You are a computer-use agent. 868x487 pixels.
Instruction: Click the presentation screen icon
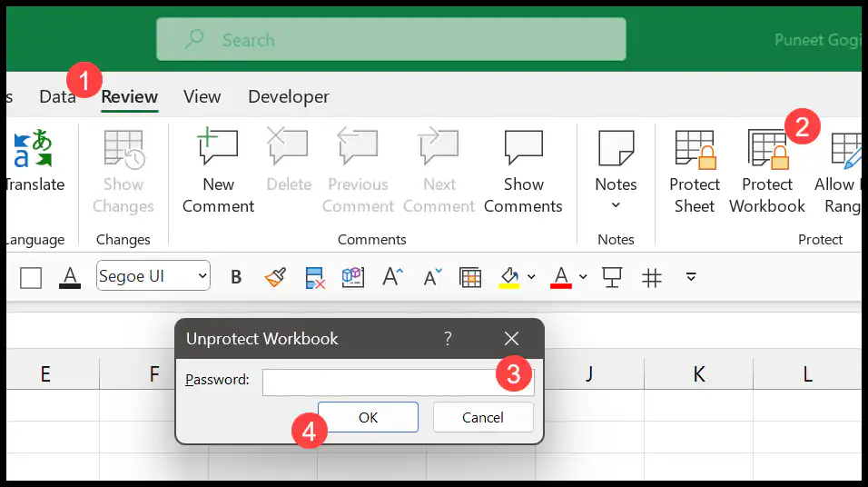tap(612, 277)
